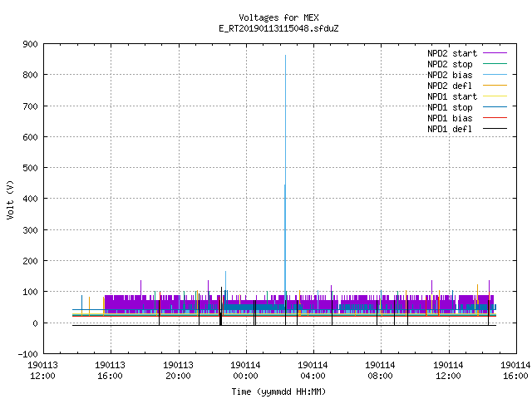Click the green NPD2 stop legend line
The image size is (532, 399).
click(495, 64)
